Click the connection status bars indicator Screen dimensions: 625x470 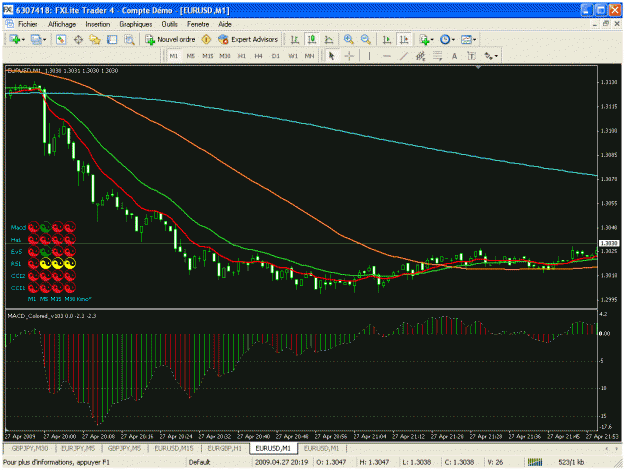pos(535,462)
